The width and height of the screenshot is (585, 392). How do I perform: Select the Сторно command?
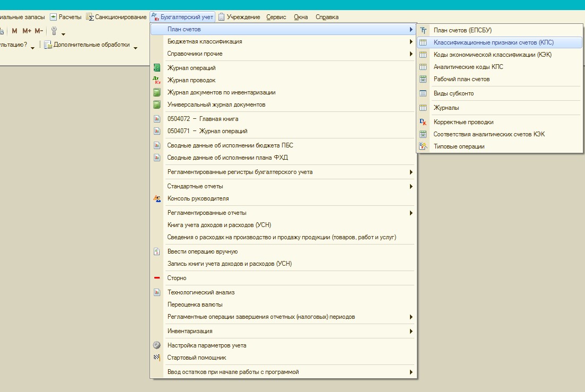[177, 278]
